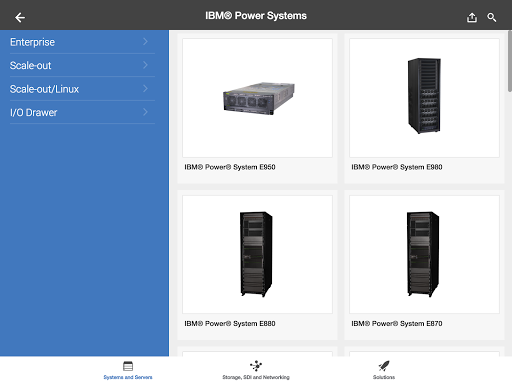Open the Scale-out/Linux menu item
The width and height of the screenshot is (512, 384).
pyautogui.click(x=82, y=89)
